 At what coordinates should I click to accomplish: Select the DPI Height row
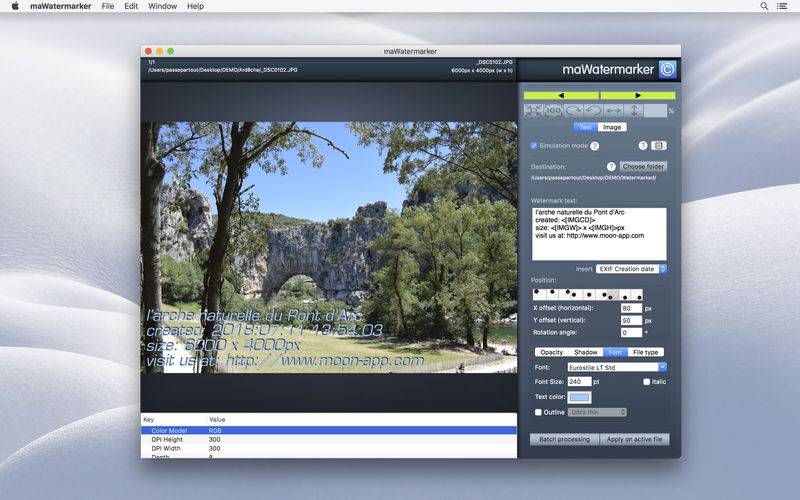[x=329, y=439]
